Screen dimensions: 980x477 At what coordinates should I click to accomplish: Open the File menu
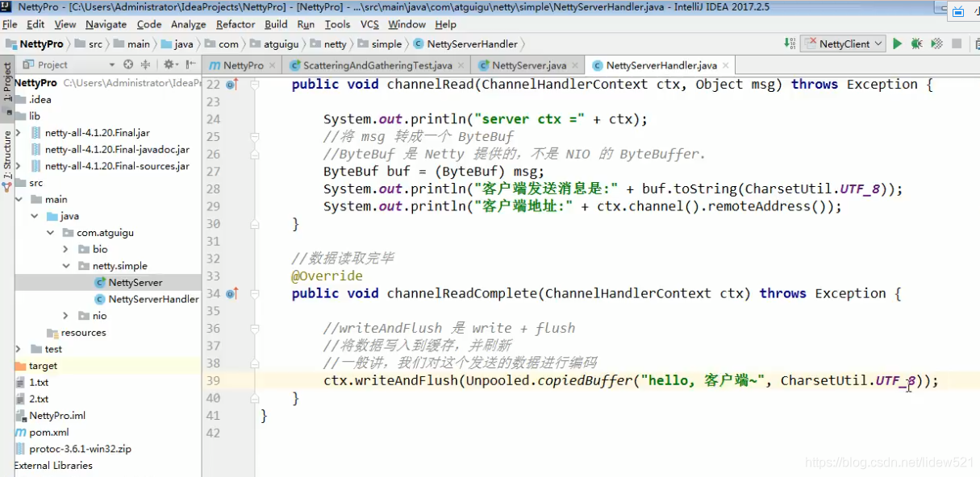[x=10, y=24]
